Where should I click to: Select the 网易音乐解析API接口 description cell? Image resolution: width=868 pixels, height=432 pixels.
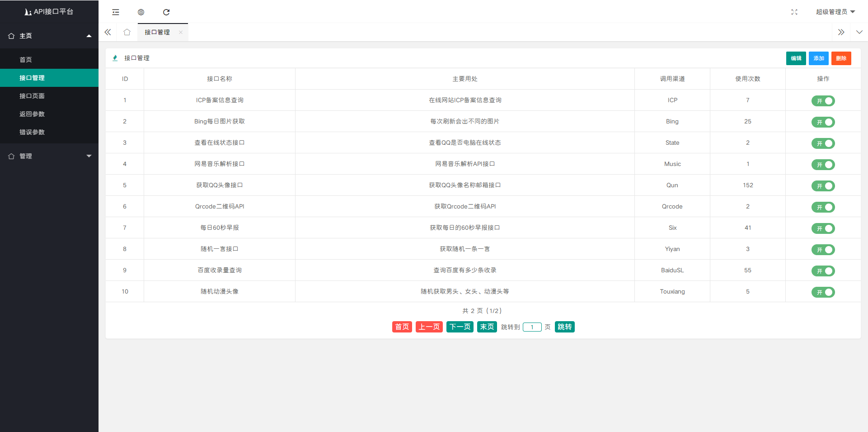click(465, 164)
